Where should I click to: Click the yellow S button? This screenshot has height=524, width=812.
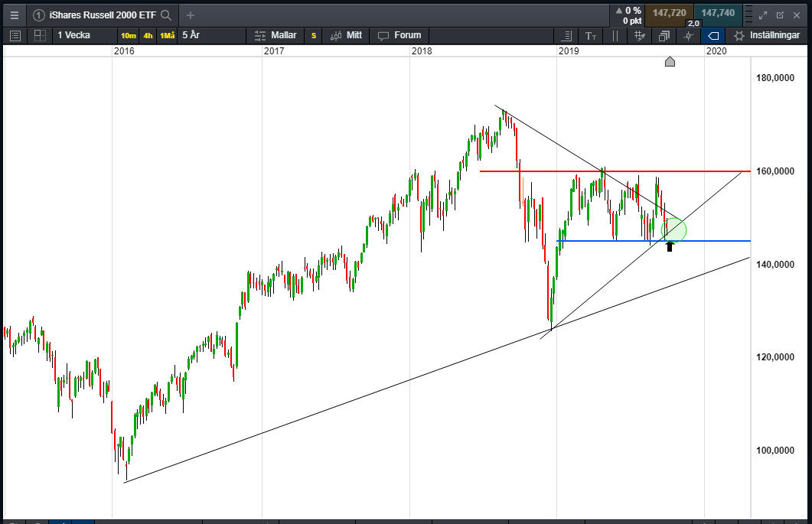[313, 35]
